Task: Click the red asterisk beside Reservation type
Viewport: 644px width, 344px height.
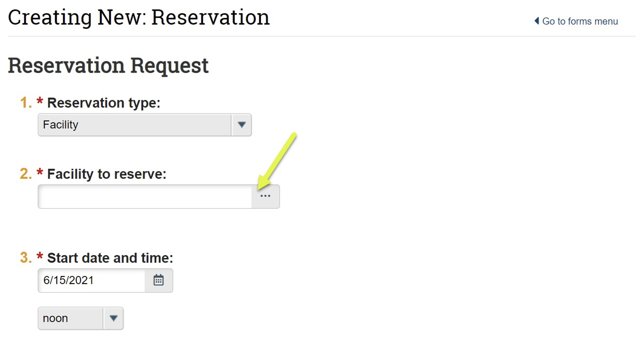Action: pyautogui.click(x=40, y=101)
